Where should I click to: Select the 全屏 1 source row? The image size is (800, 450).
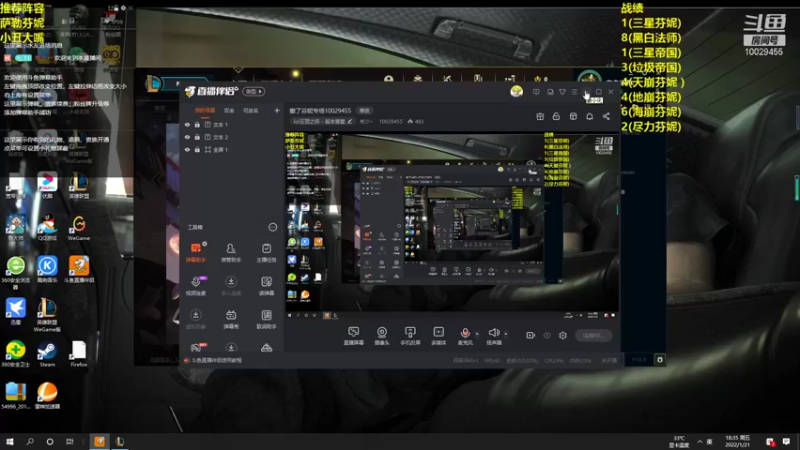231,149
